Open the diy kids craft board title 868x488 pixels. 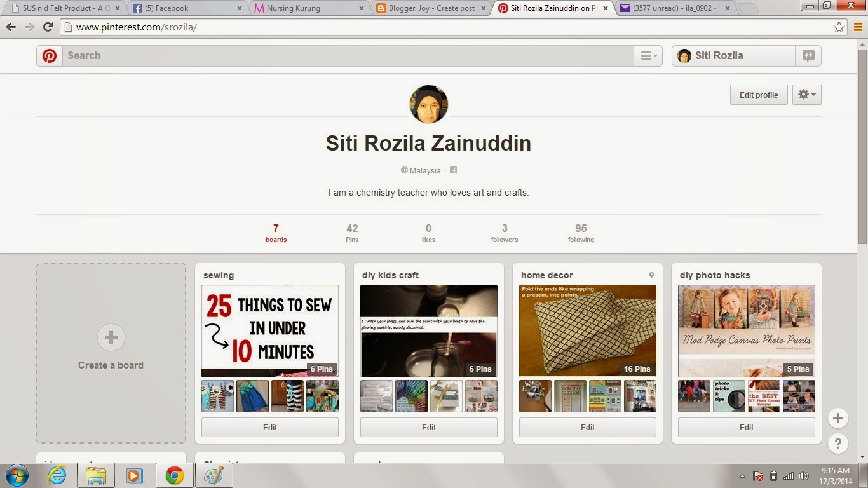click(390, 275)
